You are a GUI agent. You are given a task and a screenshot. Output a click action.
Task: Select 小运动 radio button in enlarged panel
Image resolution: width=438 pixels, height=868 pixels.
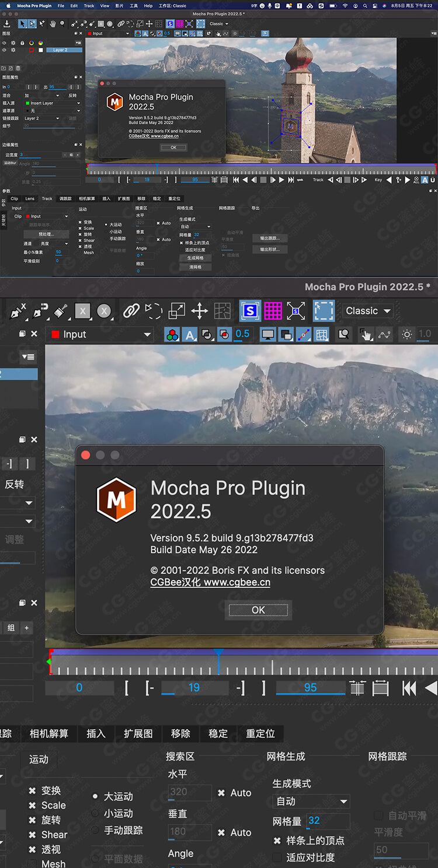pos(95,813)
